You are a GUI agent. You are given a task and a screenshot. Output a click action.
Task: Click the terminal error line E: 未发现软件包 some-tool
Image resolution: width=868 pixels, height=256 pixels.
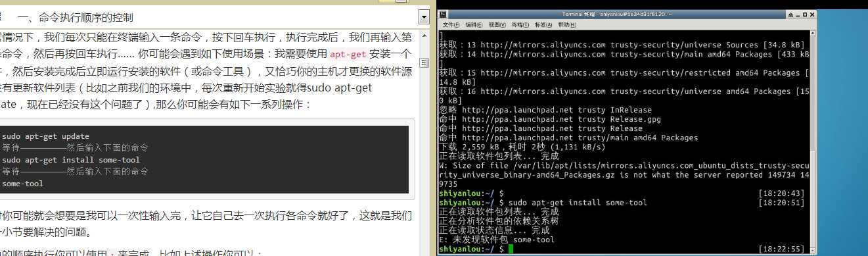[497, 240]
